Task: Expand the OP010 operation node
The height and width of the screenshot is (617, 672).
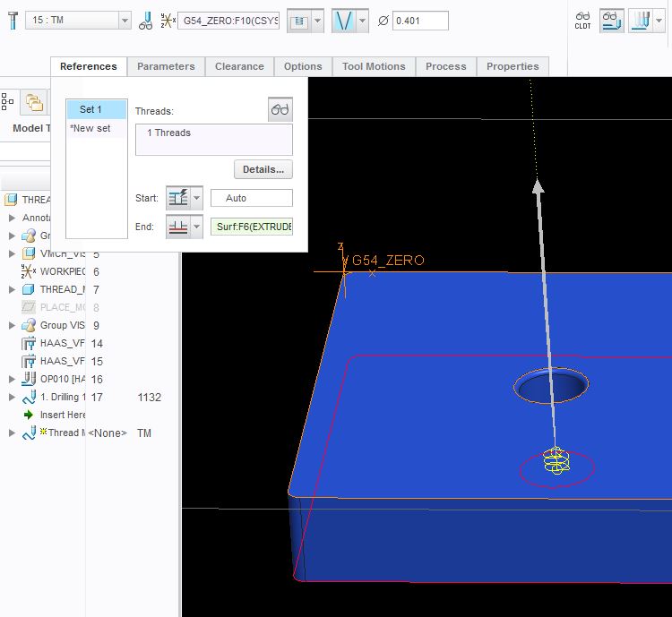Action: coord(12,379)
